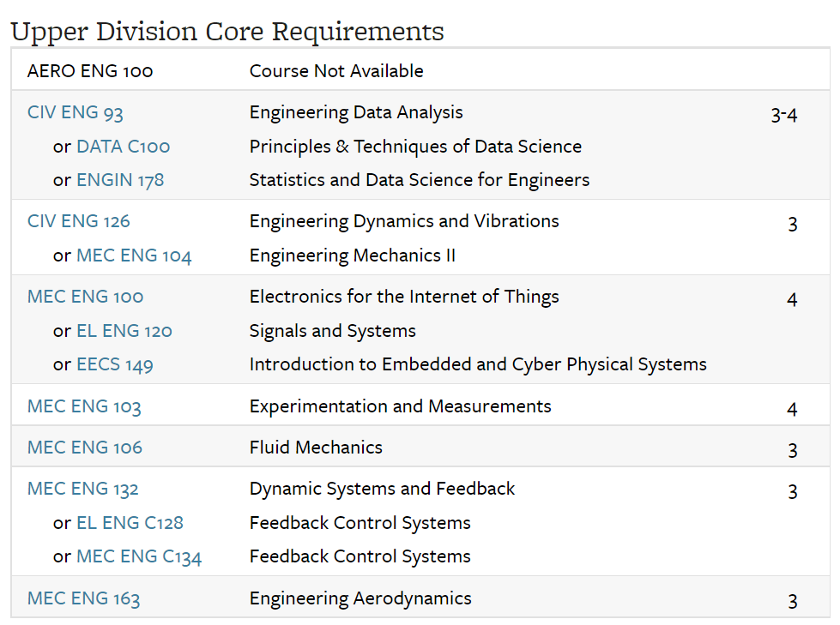Click the MEC ENG 106 link
Screen dimensions: 840x625
click(84, 448)
